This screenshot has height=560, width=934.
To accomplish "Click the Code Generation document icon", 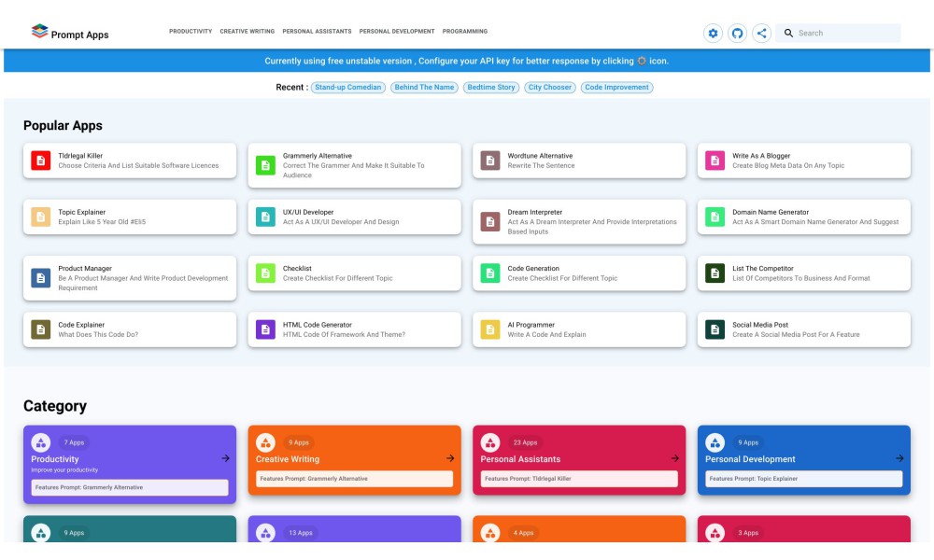I will point(489,273).
